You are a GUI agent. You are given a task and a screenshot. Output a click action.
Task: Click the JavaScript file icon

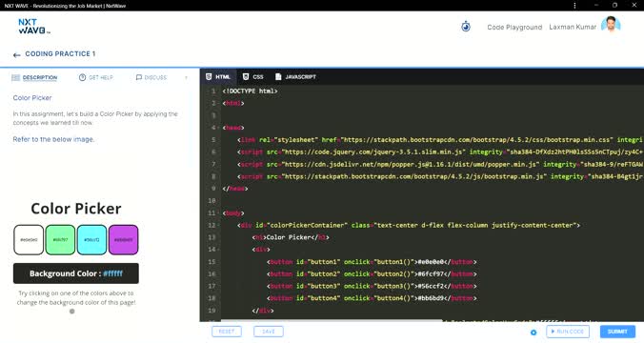click(x=278, y=77)
